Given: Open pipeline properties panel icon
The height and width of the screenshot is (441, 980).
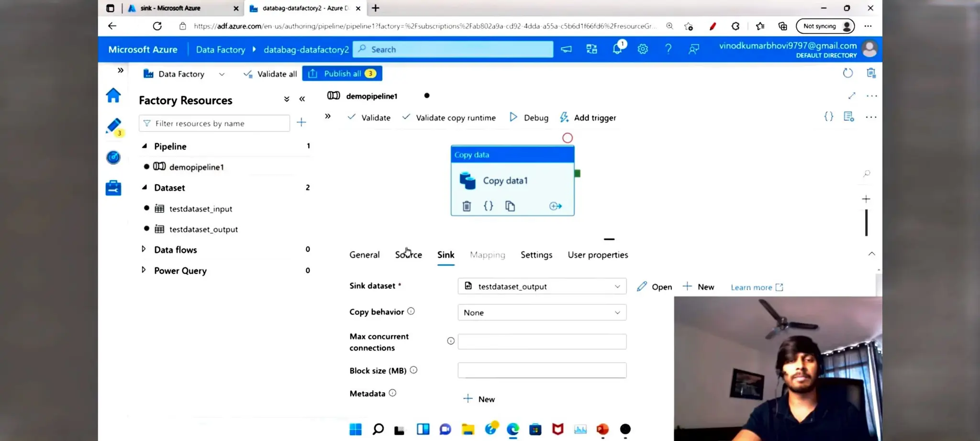Looking at the screenshot, I should pos(849,117).
